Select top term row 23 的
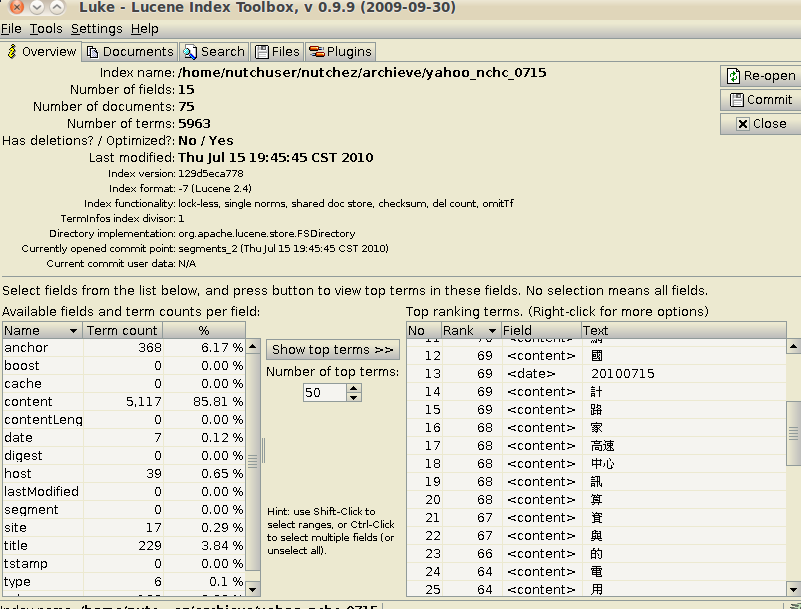Screen dimensions: 801x609 click(x=596, y=553)
